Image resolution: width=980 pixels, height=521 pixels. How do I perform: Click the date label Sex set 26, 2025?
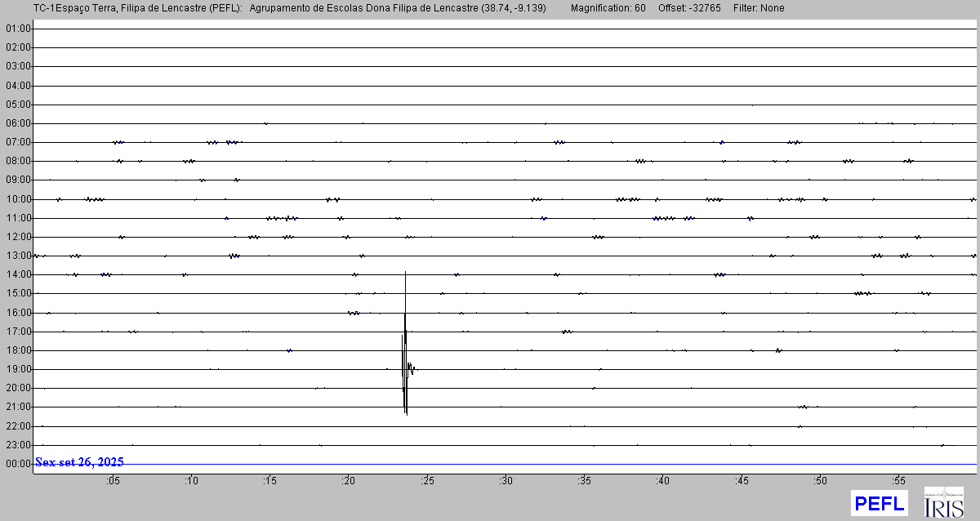[x=79, y=462]
